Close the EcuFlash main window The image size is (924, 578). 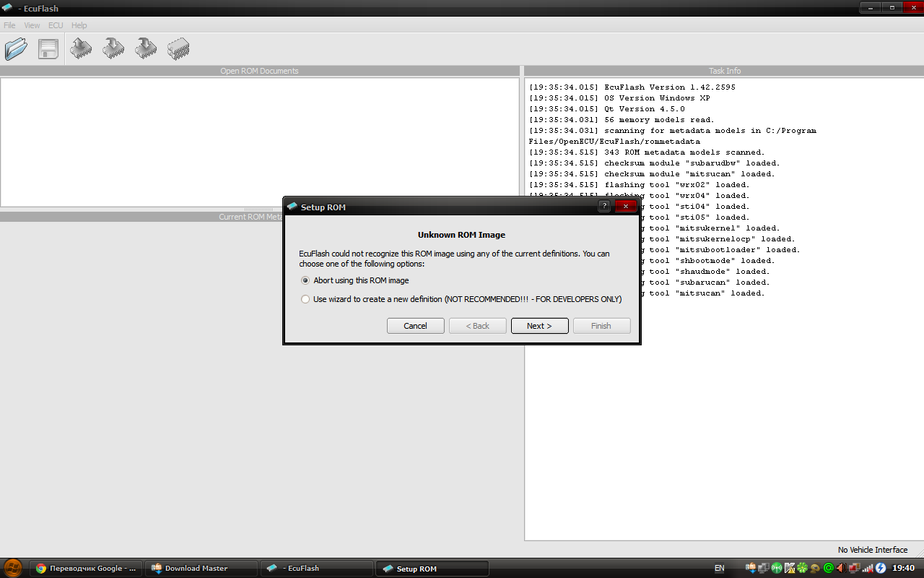point(912,7)
